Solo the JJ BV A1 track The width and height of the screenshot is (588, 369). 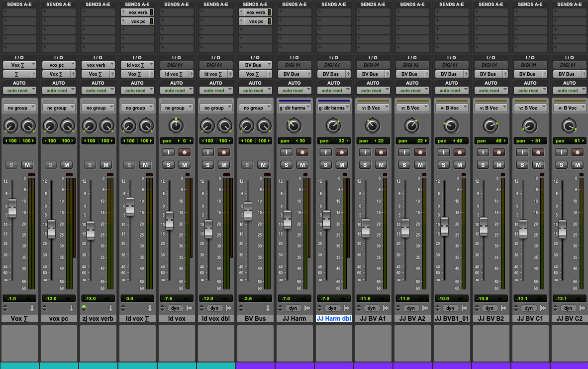point(365,165)
